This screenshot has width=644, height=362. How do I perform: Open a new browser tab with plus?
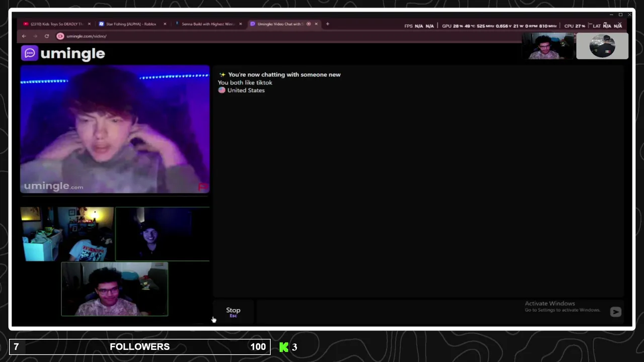pyautogui.click(x=328, y=24)
